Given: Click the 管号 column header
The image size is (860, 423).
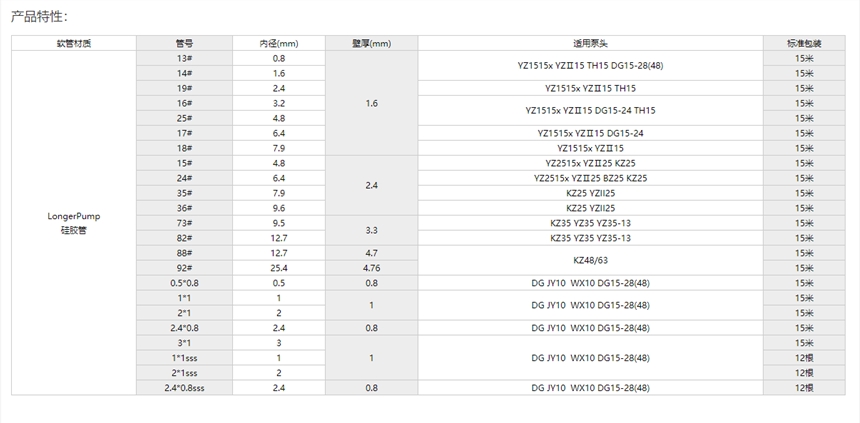Looking at the screenshot, I should tap(184, 43).
